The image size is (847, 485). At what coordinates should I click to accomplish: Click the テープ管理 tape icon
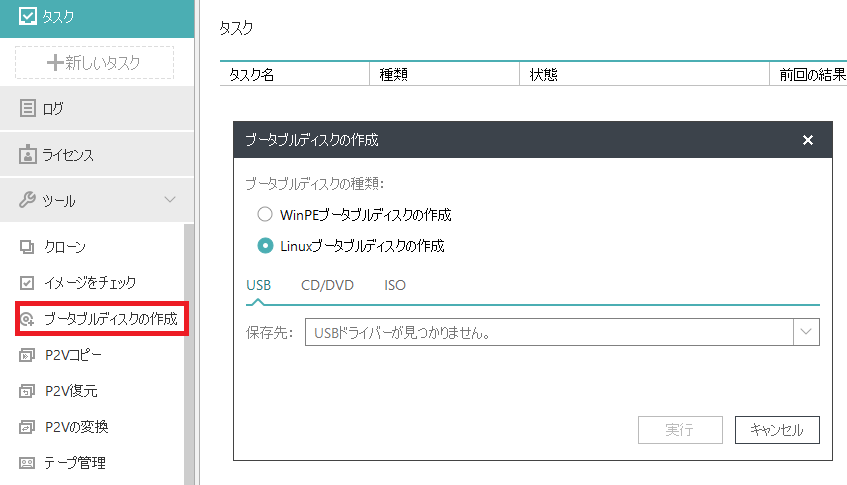coord(27,463)
